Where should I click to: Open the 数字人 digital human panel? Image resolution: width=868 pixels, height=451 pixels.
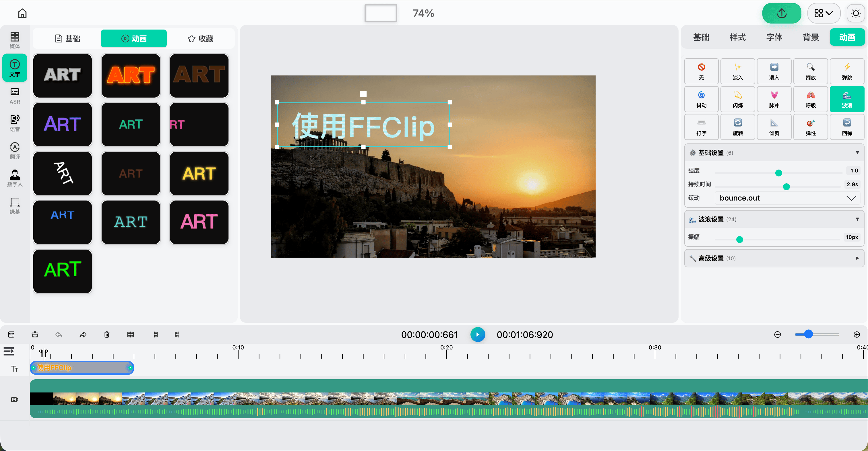(14, 178)
